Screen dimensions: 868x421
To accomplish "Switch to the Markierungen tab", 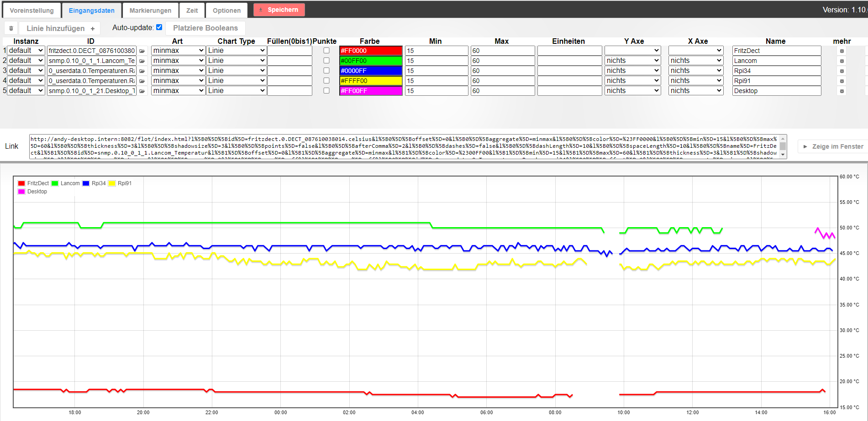I will [x=150, y=10].
